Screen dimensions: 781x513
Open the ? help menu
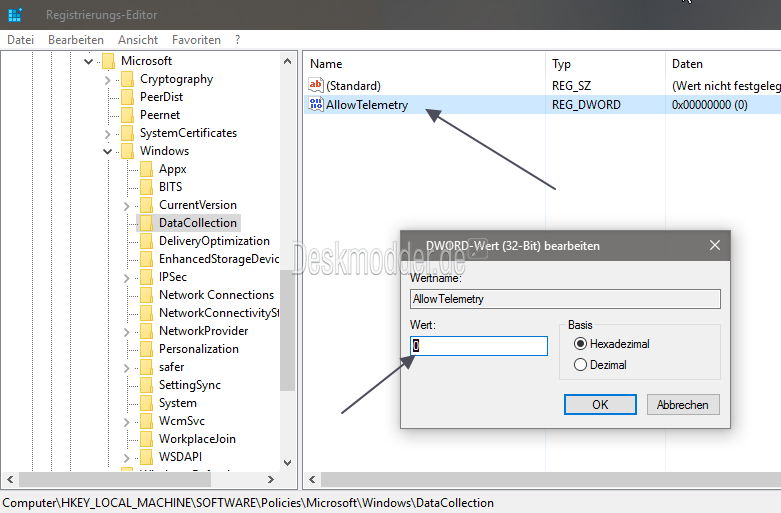238,40
